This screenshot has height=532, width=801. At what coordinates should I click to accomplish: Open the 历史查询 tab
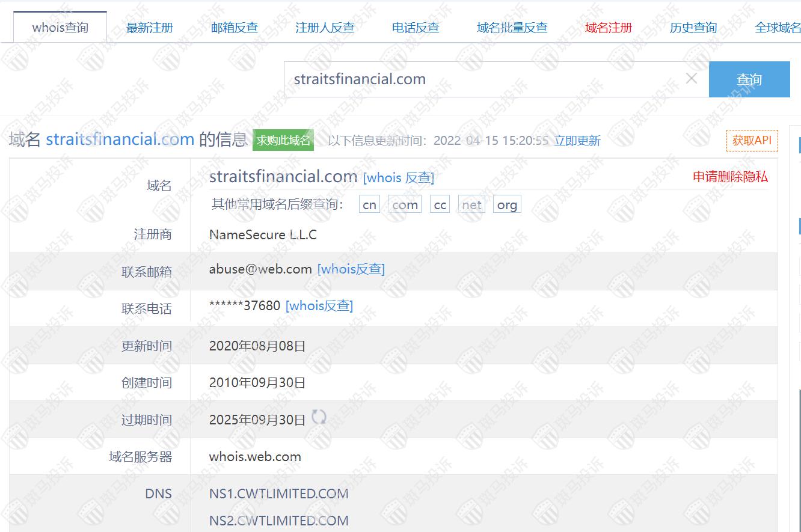(693, 28)
